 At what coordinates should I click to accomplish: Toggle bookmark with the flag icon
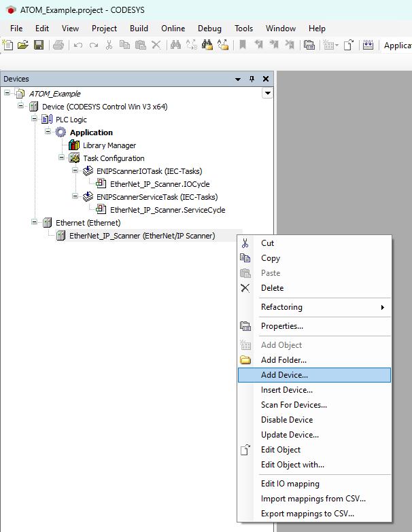243,45
